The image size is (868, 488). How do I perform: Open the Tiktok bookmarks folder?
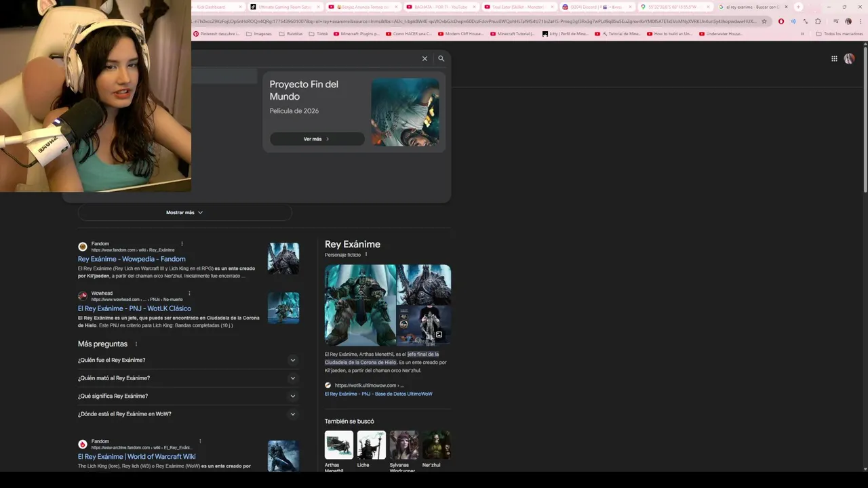tap(318, 34)
